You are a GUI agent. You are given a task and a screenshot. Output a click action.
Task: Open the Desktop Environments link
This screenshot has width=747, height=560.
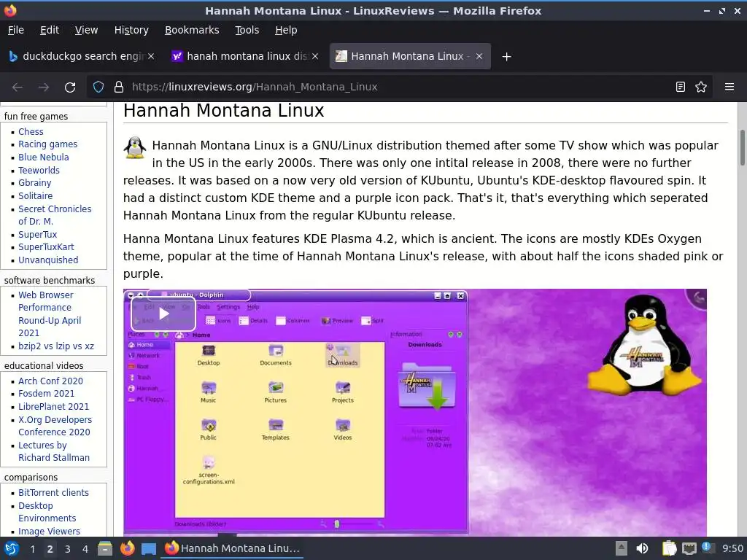pyautogui.click(x=47, y=512)
